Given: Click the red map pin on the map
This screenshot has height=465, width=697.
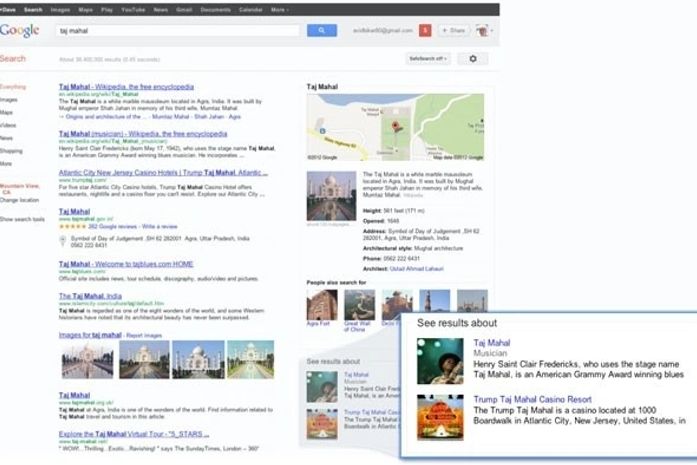Looking at the screenshot, I should click(x=395, y=127).
